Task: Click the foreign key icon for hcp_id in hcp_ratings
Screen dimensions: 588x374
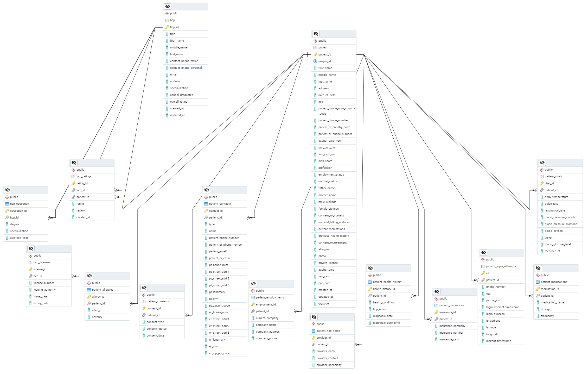Action: (73, 190)
